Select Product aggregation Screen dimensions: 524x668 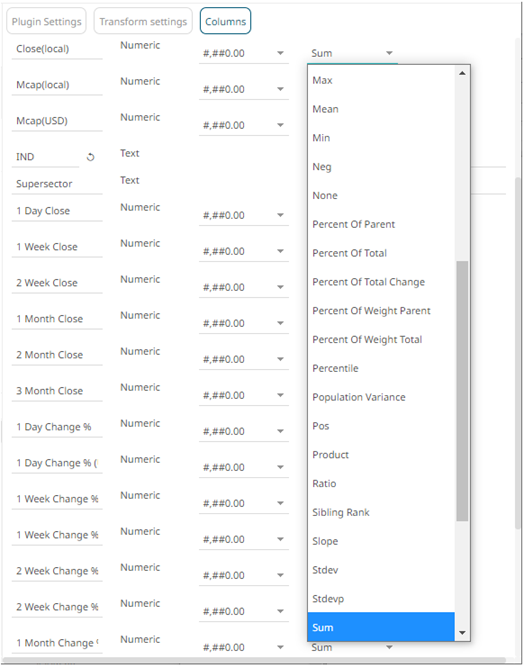point(381,455)
